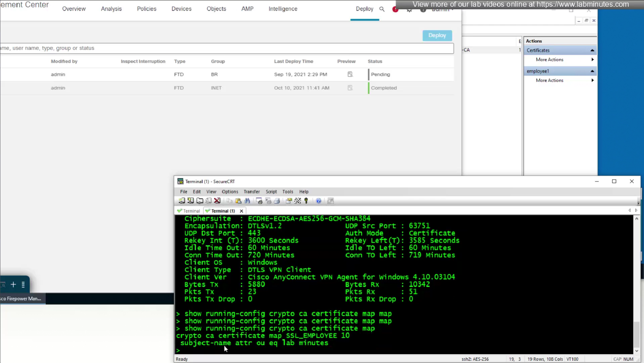Collapse the Certificates actions section
Image resolution: width=644 pixels, height=363 pixels.
(592, 50)
